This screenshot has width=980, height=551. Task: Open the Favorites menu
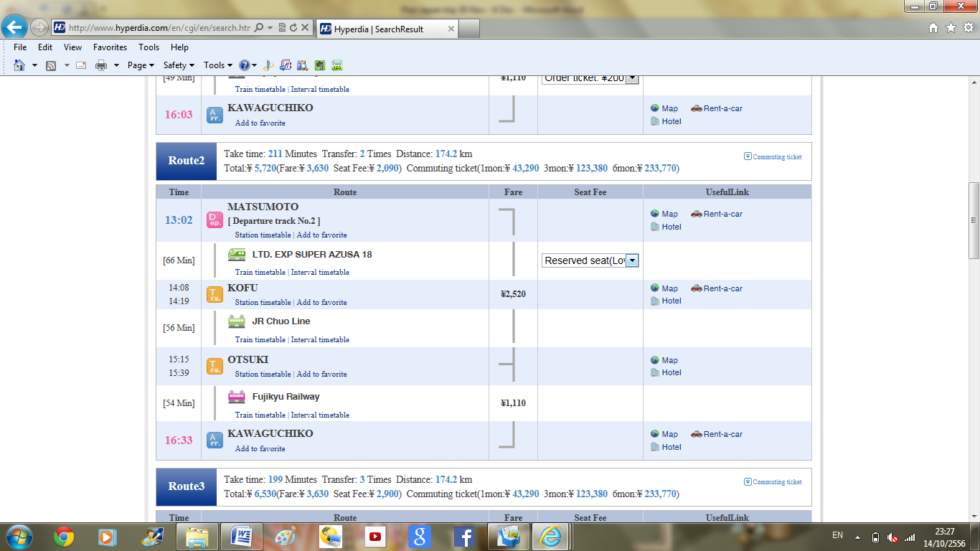(x=110, y=47)
